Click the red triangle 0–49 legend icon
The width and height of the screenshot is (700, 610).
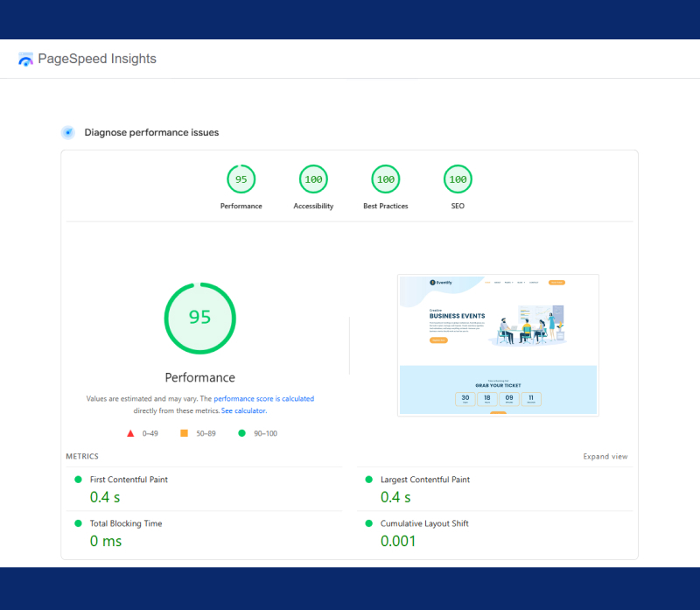[130, 433]
